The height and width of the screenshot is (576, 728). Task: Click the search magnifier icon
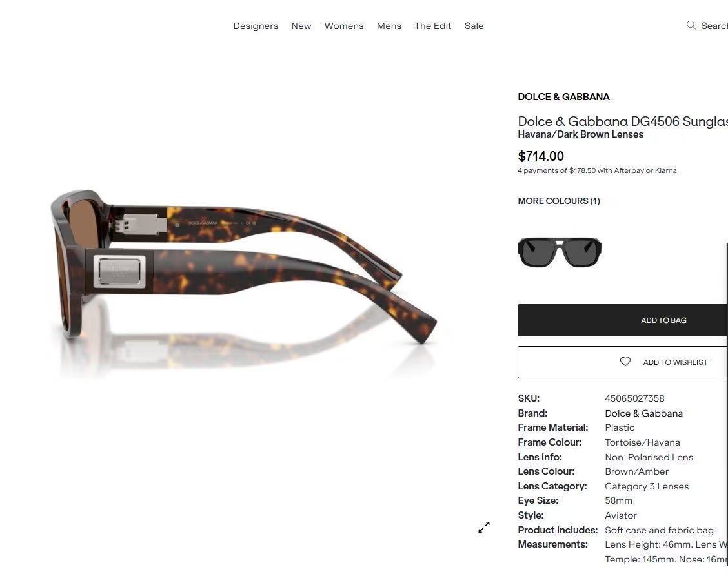tap(691, 25)
